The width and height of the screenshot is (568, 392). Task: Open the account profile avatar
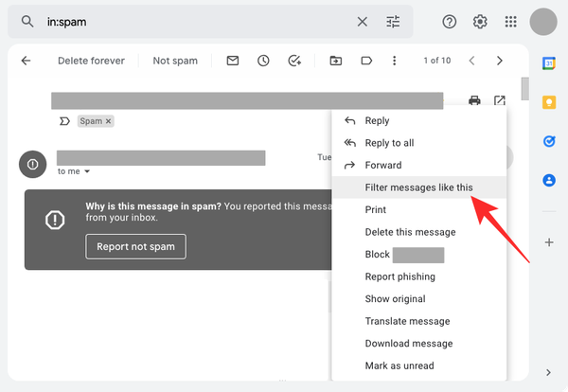[x=543, y=22]
